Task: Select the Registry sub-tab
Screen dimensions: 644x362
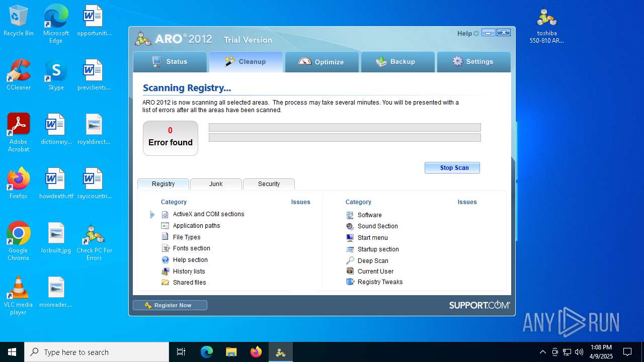Action: (163, 184)
